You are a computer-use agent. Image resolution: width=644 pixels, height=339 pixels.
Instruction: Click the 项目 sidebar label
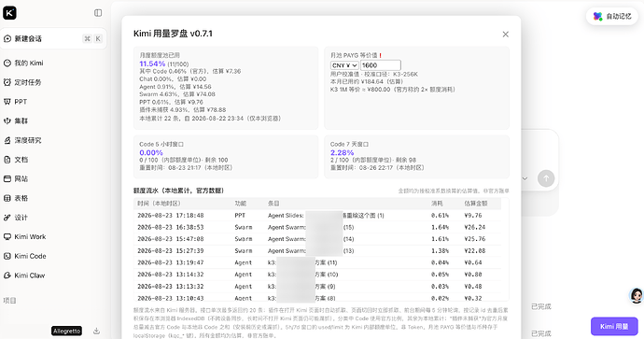coord(9,301)
